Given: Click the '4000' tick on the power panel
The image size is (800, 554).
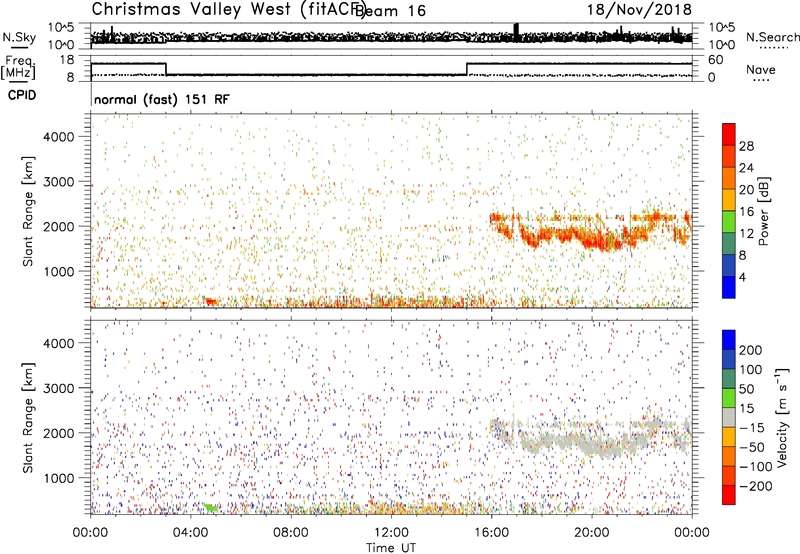Looking at the screenshot, I should pos(58,137).
